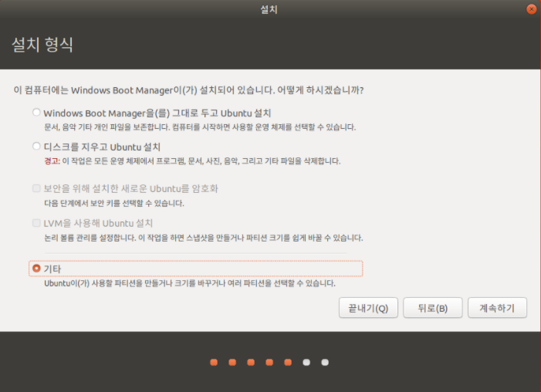This screenshot has width=541, height=392.
Task: Click the Windows Boot Manager question text
Action: (x=189, y=90)
